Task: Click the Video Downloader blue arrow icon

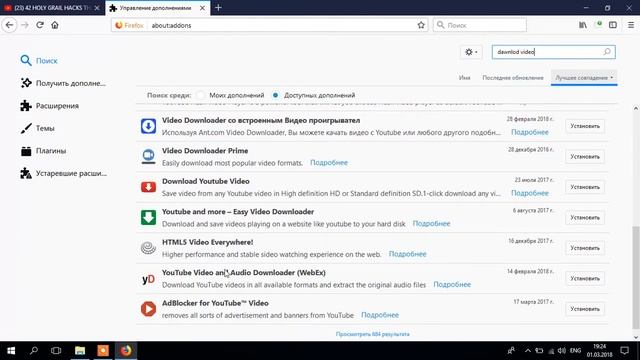Action: point(148,126)
